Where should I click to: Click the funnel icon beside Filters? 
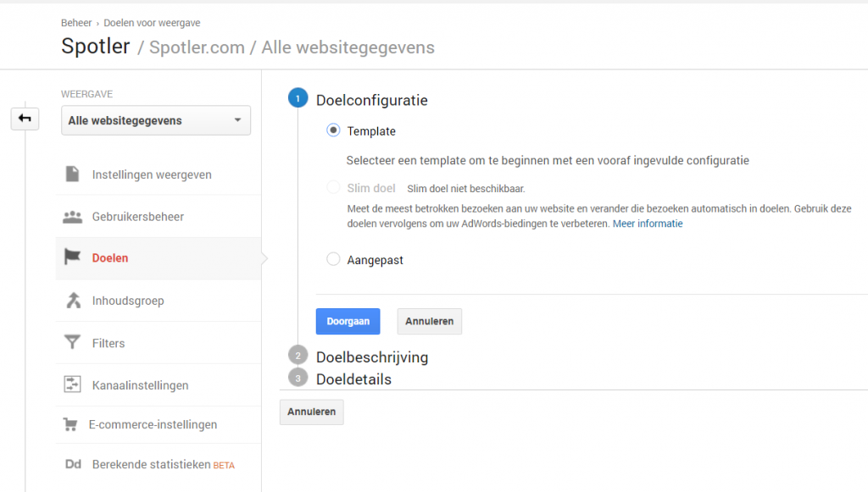pos(72,343)
